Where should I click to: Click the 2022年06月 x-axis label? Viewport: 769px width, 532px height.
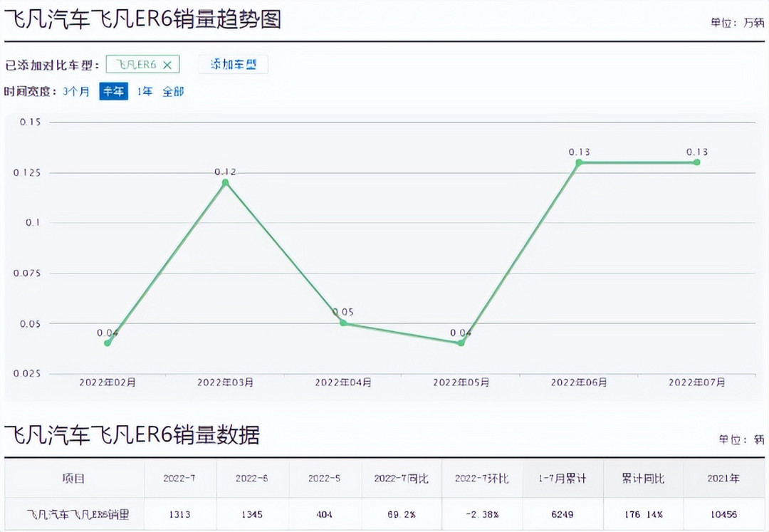[x=579, y=382]
